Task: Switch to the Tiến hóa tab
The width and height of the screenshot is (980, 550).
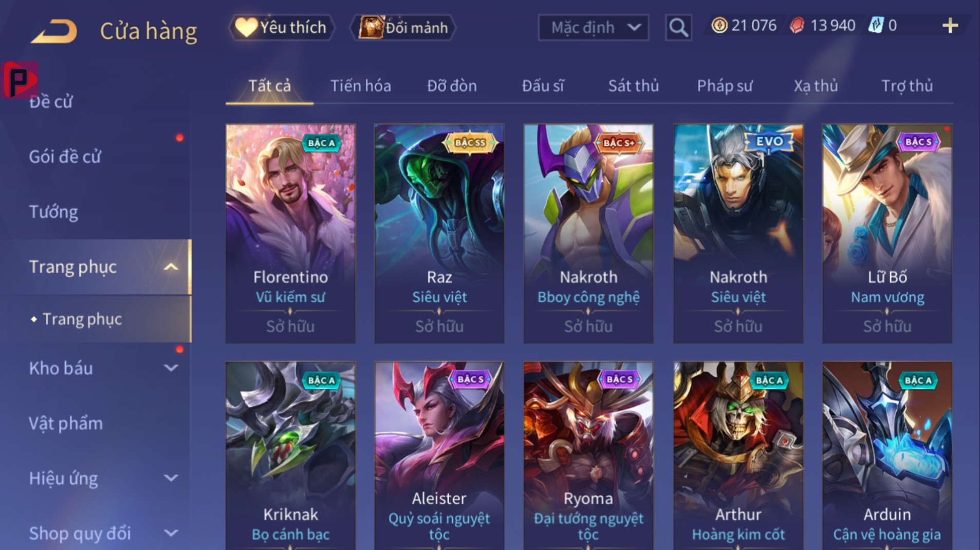Action: coord(360,86)
